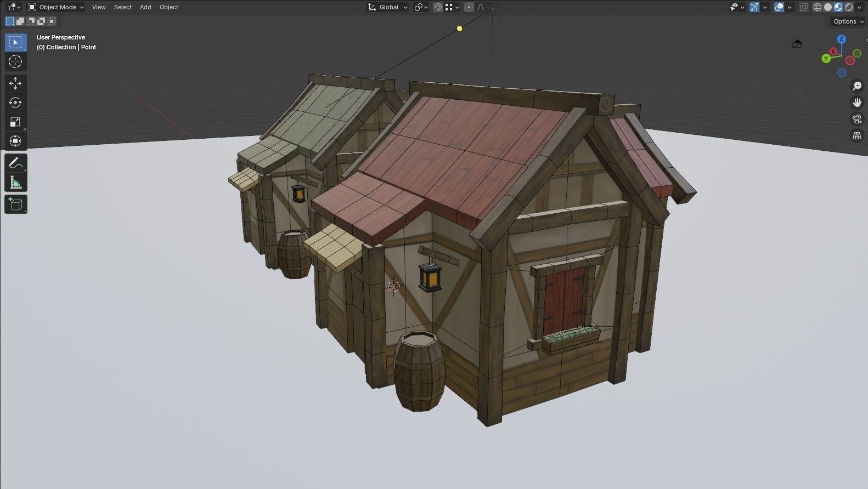Click the green Y axis on navigation gizmo

click(826, 58)
